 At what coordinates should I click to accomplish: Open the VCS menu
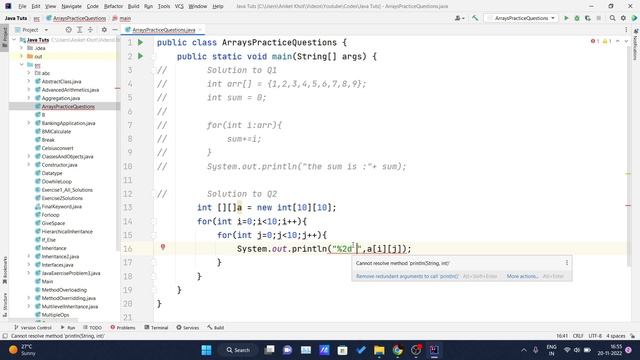[x=179, y=6]
